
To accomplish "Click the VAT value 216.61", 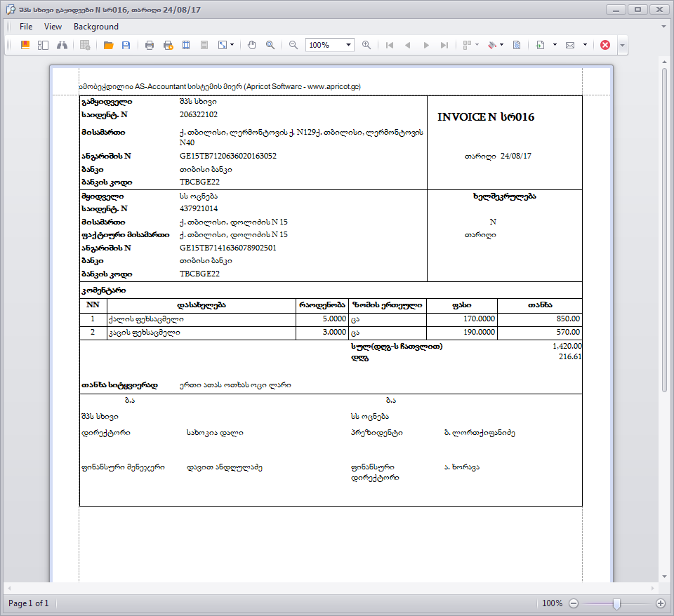I will click(570, 356).
